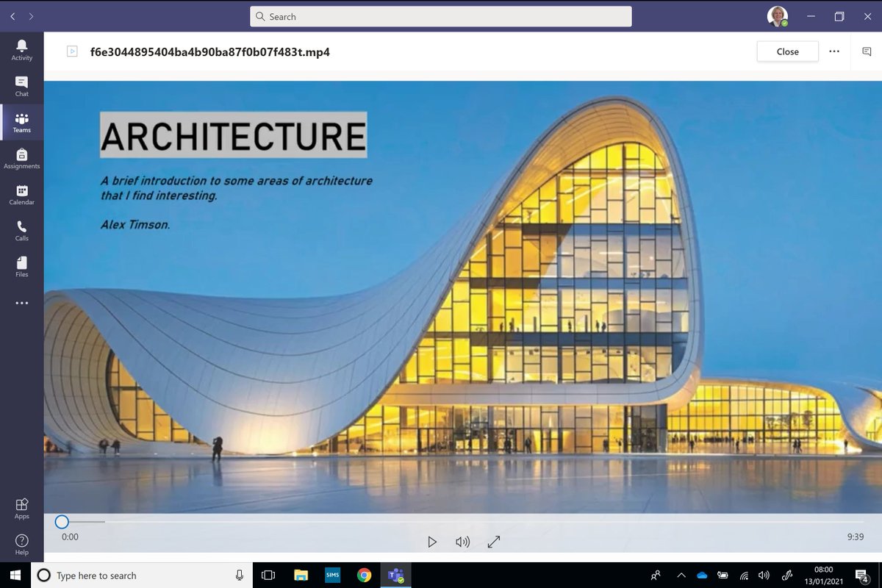
Task: Open Chat from the Teams sidebar
Action: coord(21,86)
